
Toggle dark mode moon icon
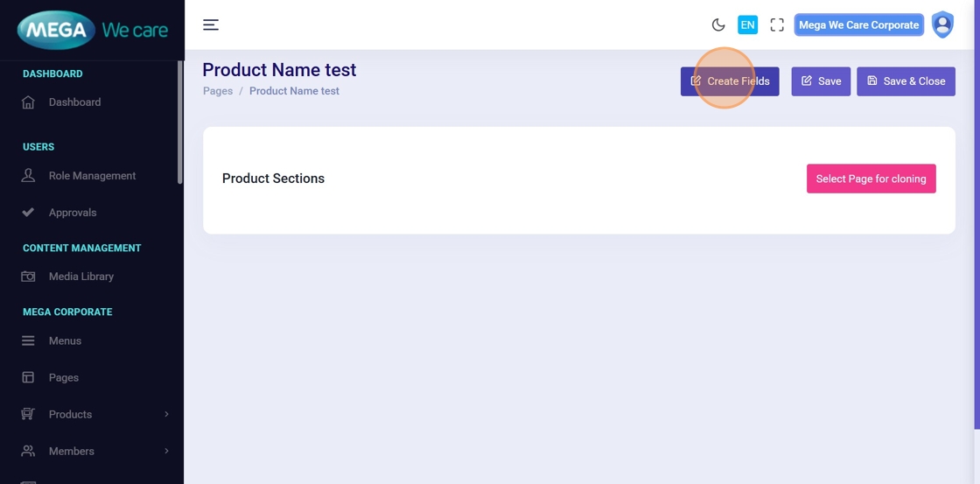[x=718, y=25]
